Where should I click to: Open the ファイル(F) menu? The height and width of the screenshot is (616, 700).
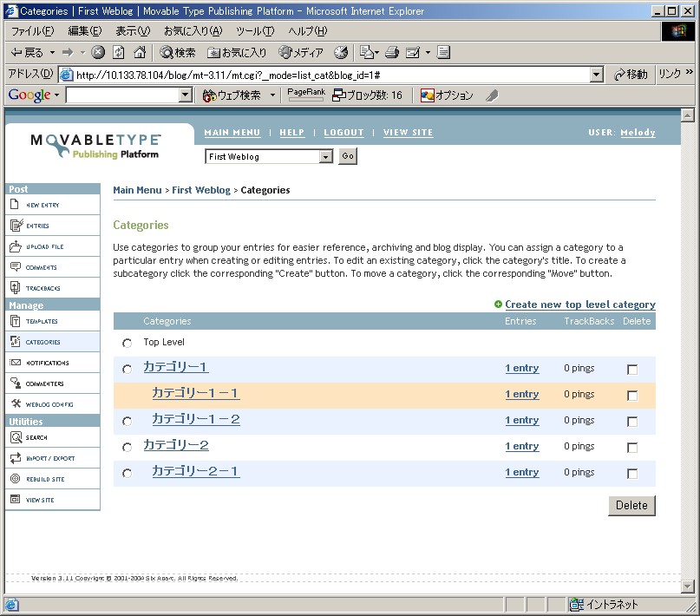[32, 31]
